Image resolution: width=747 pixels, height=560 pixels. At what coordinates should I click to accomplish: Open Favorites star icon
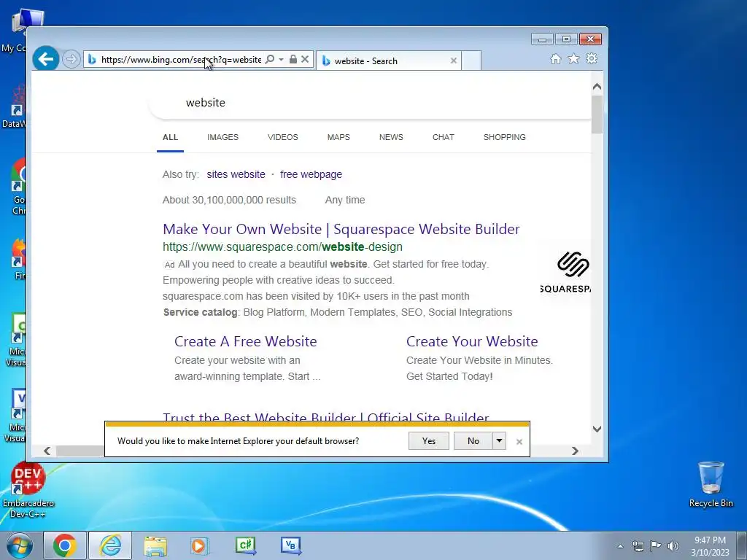click(x=573, y=58)
